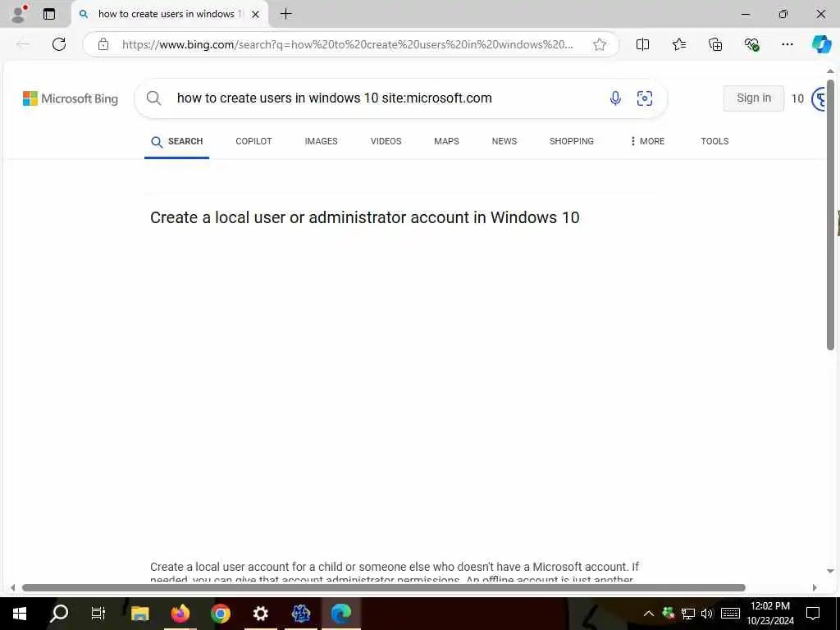840x630 pixels.
Task: Click the Sign in button
Action: tap(754, 98)
